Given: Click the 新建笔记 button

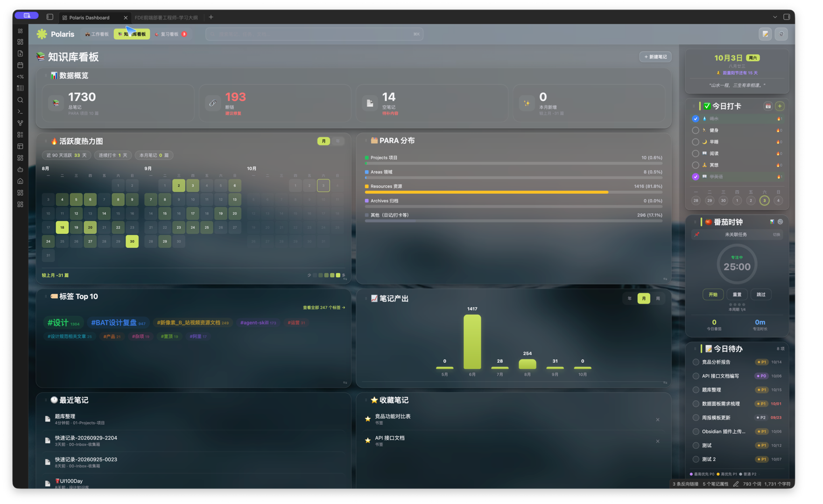Looking at the screenshot, I should pyautogui.click(x=655, y=57).
